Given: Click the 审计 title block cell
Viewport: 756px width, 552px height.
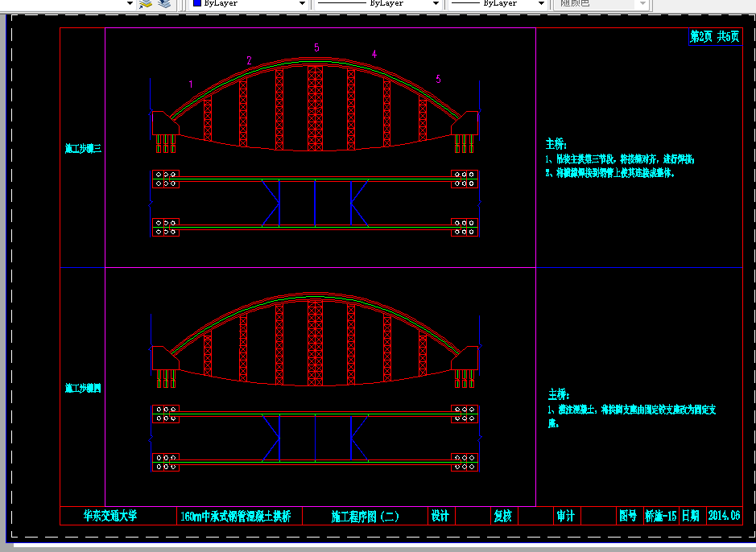Looking at the screenshot, I should click(565, 516).
